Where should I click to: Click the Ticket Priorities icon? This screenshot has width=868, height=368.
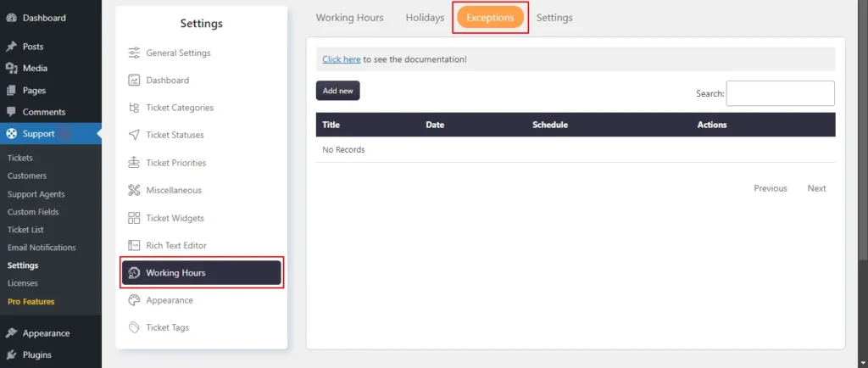pyautogui.click(x=134, y=163)
